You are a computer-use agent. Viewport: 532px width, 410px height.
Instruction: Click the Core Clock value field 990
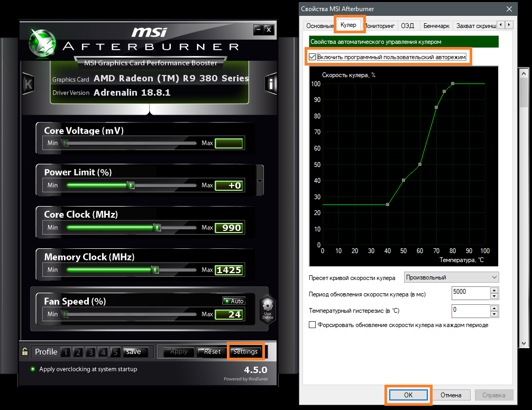pyautogui.click(x=229, y=228)
